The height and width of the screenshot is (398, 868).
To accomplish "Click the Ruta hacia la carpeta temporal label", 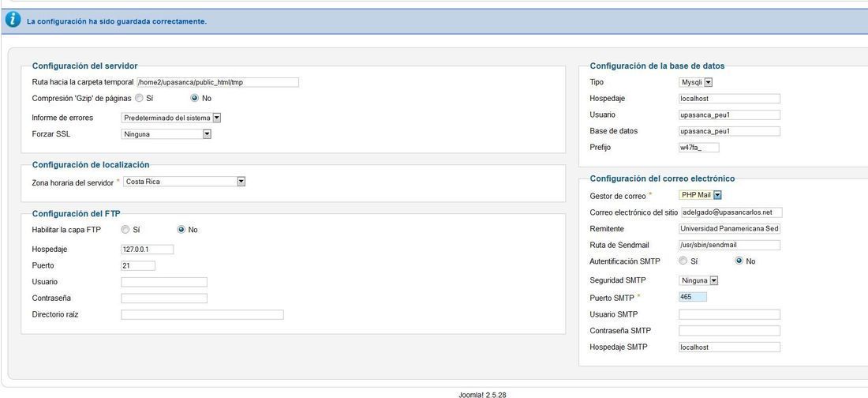I will pyautogui.click(x=83, y=82).
